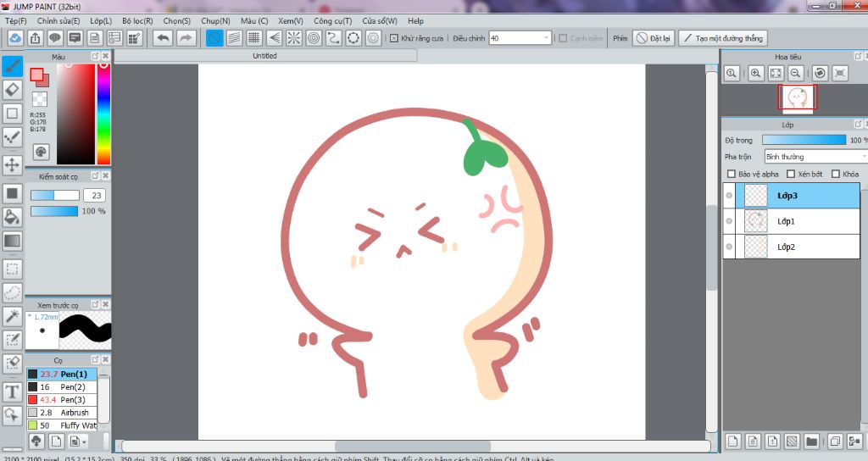Select the Gradient tool
The height and width of the screenshot is (461, 868).
(x=12, y=241)
